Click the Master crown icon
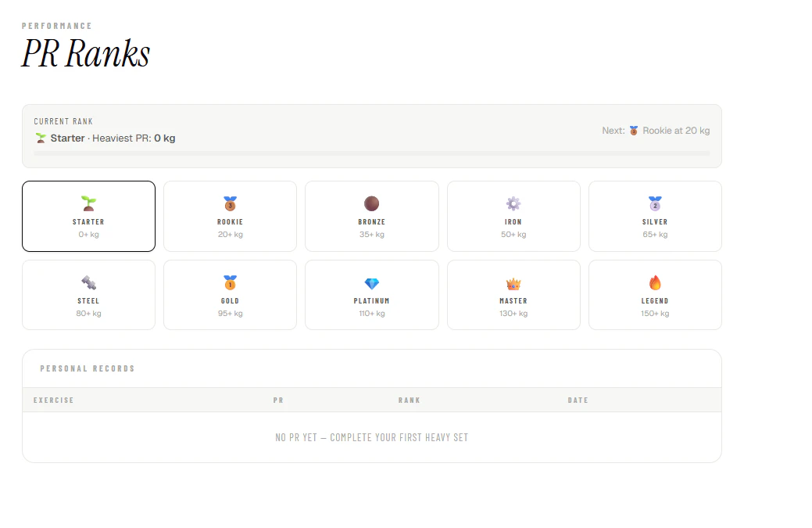812x528 pixels. click(513, 283)
